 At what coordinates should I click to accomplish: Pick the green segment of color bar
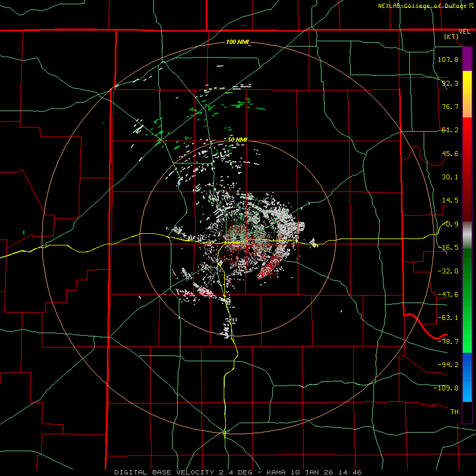pyautogui.click(x=467, y=300)
